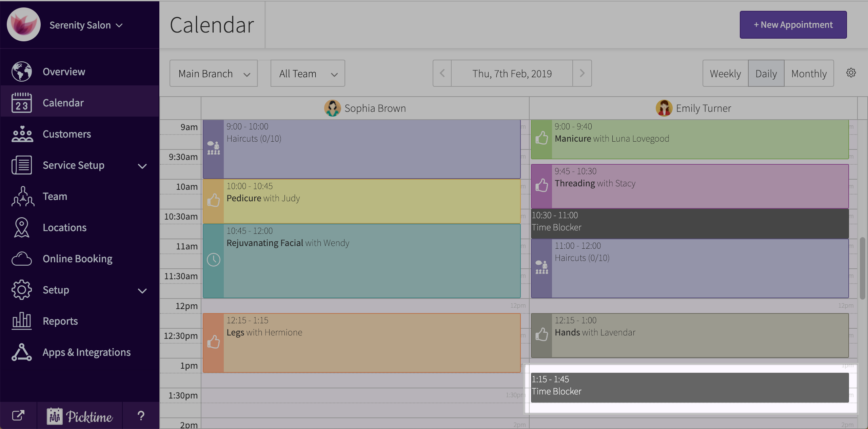
Task: Open the 1:15 - 1:45 Time Blocker entry
Action: (690, 388)
